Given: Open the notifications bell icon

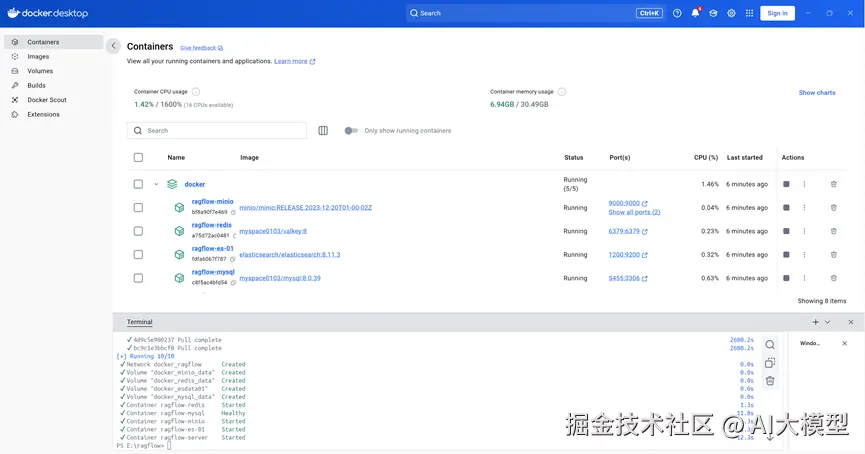Looking at the screenshot, I should point(695,13).
